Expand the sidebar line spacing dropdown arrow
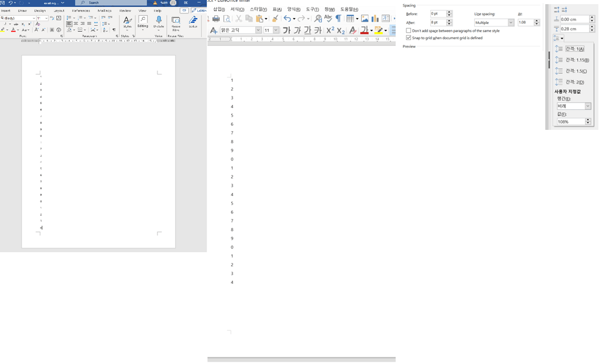The height and width of the screenshot is (364, 599). coord(562,38)
